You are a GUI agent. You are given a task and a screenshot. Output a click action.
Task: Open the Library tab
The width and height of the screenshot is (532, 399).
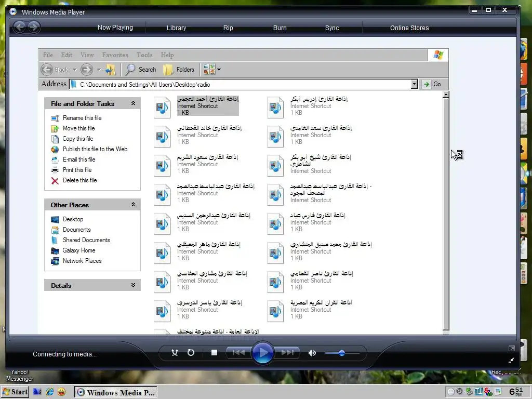[x=176, y=28]
